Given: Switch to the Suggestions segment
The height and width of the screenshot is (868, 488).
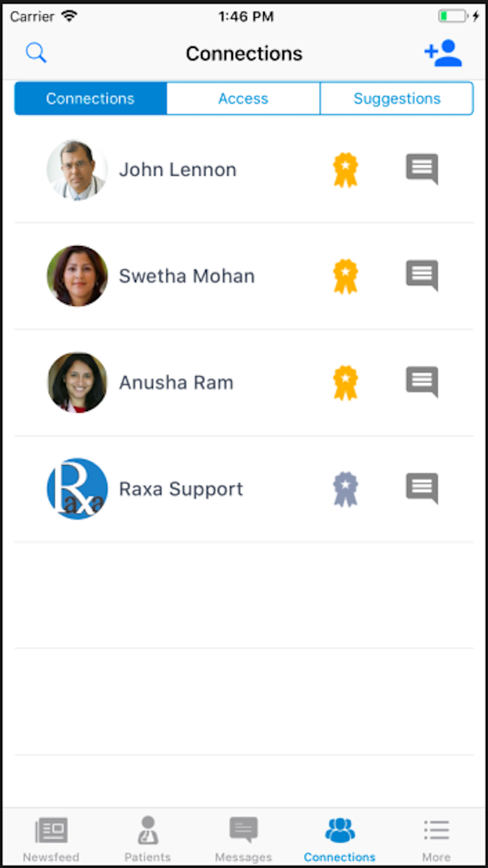Looking at the screenshot, I should [397, 99].
